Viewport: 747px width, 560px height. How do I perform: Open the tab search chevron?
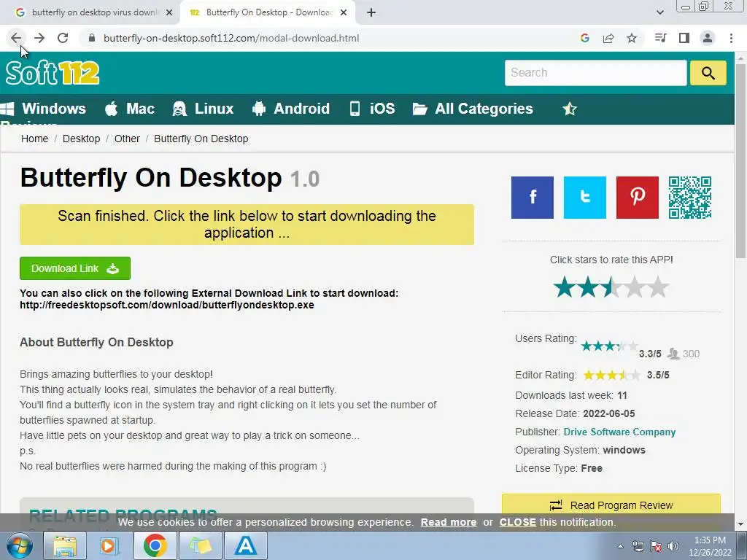click(659, 12)
